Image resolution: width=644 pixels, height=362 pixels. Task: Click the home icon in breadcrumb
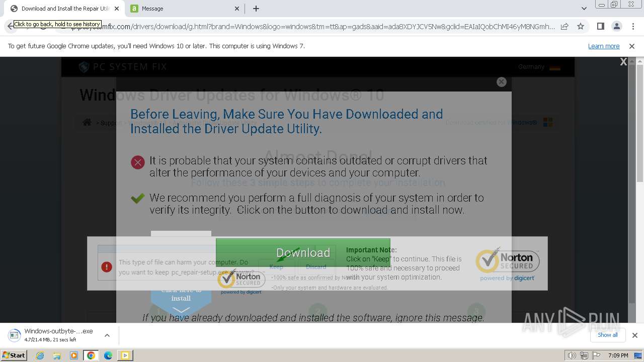click(x=87, y=122)
